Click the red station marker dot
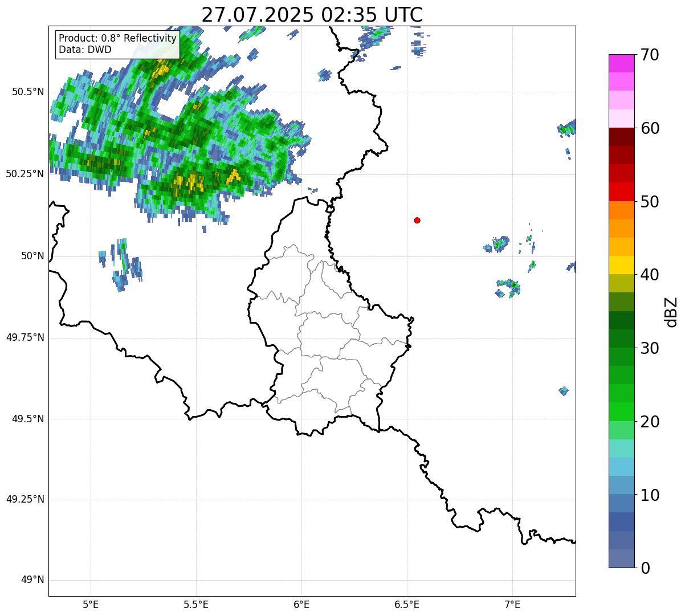Image resolution: width=685 pixels, height=616 pixels. tap(417, 220)
